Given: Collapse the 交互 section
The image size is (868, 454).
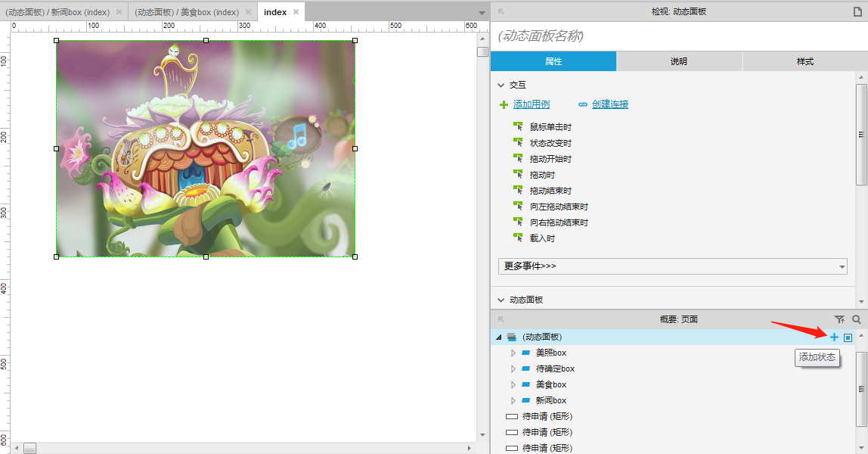Looking at the screenshot, I should (501, 86).
